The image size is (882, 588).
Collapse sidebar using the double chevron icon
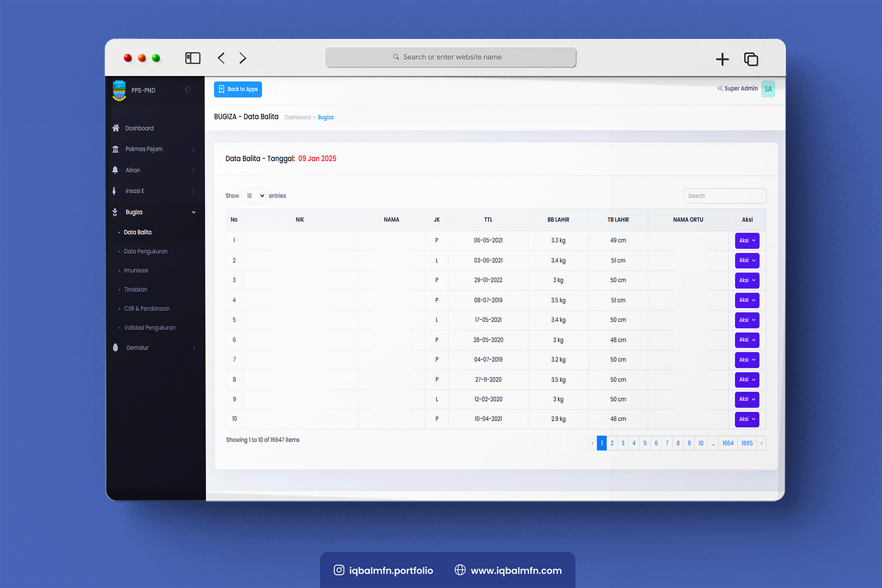[187, 90]
